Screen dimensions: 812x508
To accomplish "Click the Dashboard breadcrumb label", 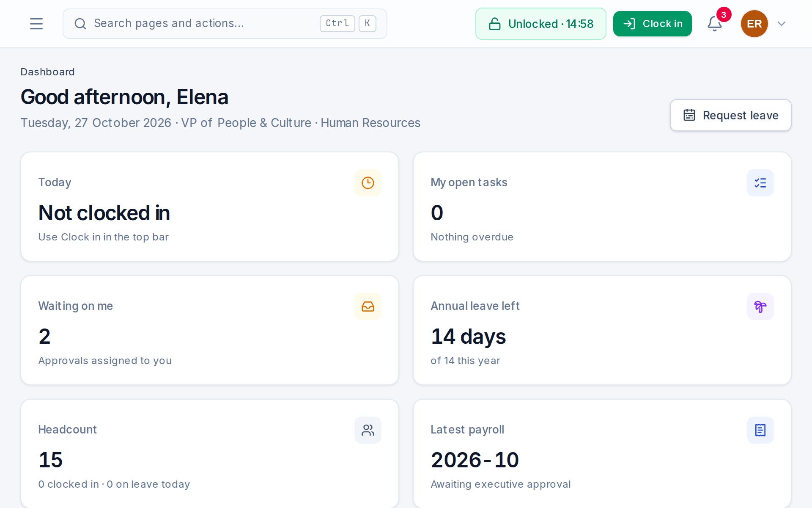I will point(47,72).
